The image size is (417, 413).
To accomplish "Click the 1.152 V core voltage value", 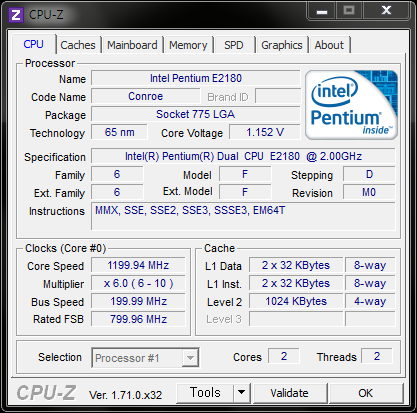I will [x=265, y=132].
